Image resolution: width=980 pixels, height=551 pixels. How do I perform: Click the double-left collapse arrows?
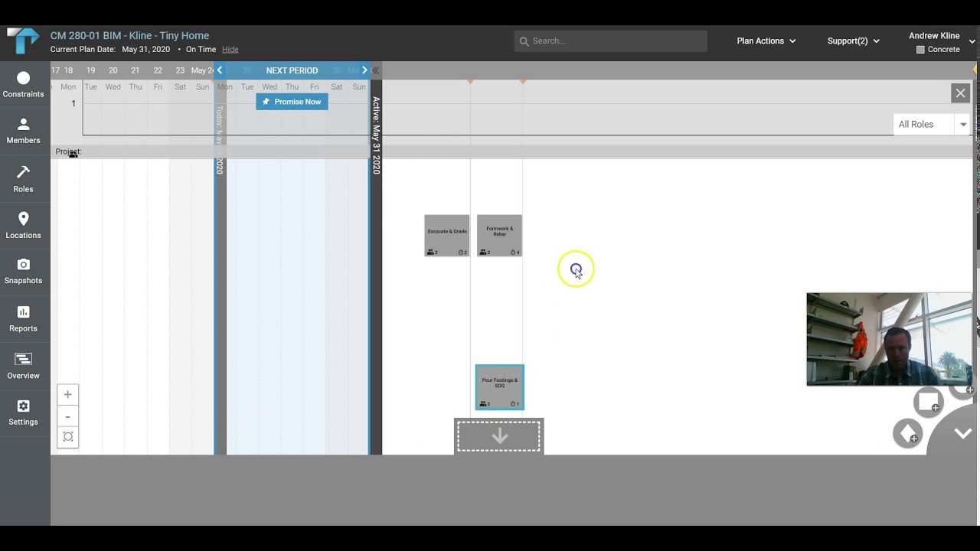pyautogui.click(x=376, y=70)
